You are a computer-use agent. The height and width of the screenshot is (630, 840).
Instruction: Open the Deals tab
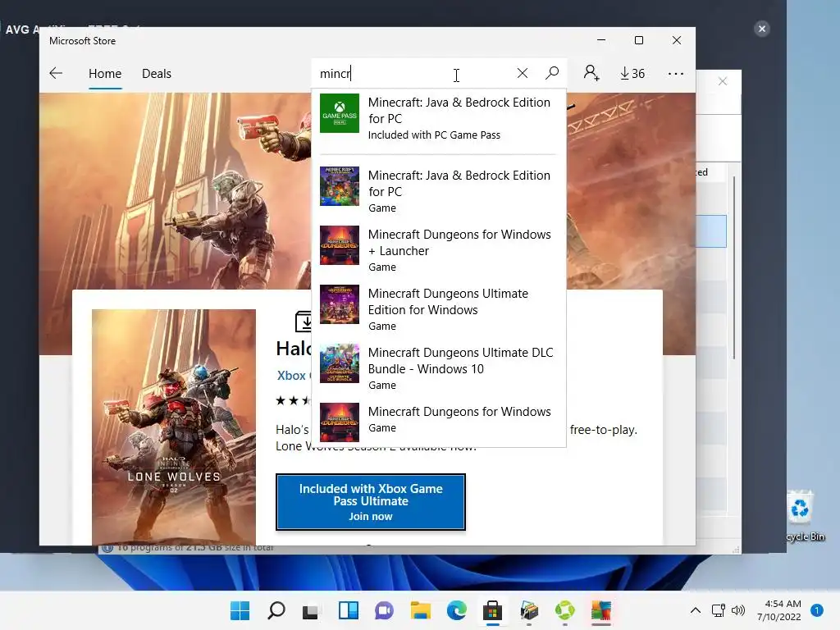[157, 73]
